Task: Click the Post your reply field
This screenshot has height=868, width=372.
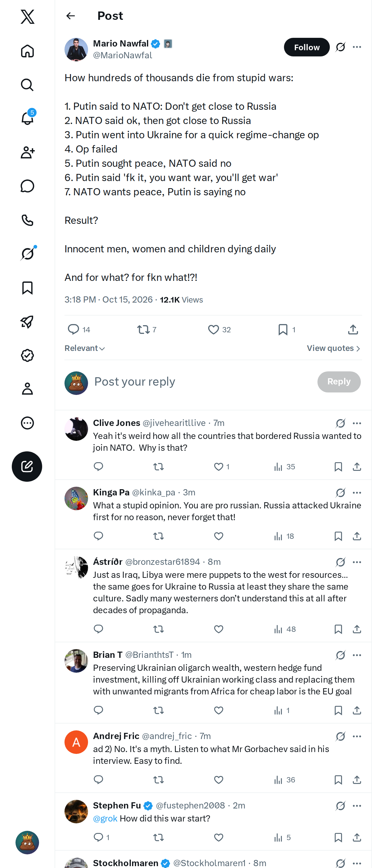Action: (x=202, y=381)
